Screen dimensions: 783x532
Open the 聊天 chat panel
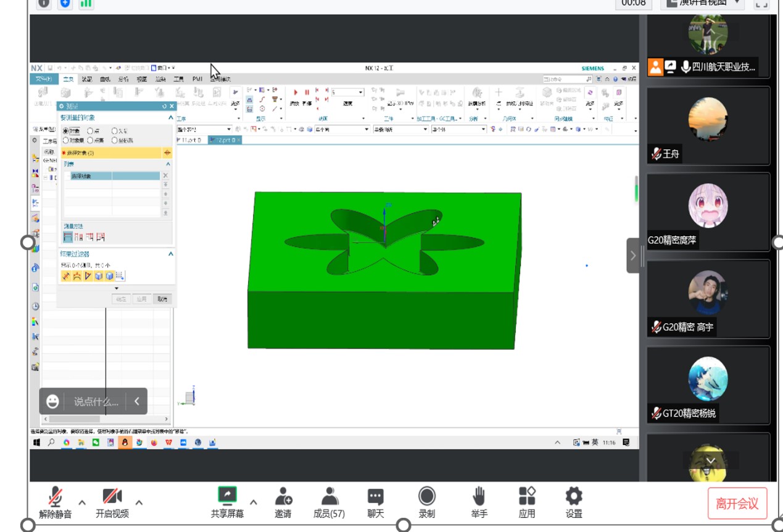(376, 496)
